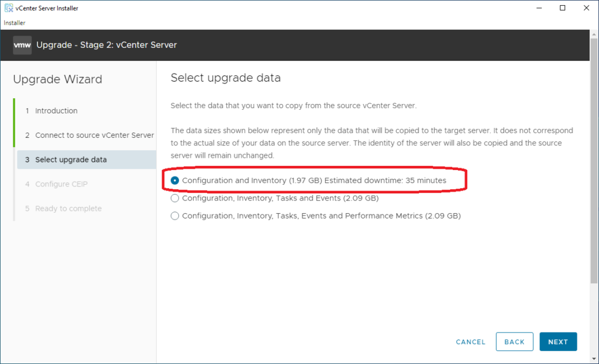Click the scrollbar down arrow
Image resolution: width=599 pixels, height=364 pixels.
click(594, 358)
